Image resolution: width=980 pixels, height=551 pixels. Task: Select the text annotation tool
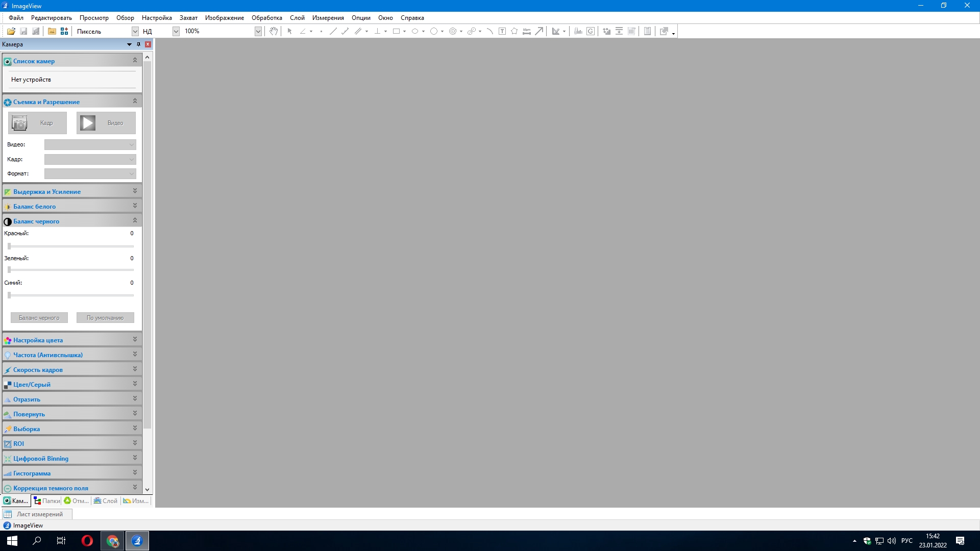pos(502,31)
